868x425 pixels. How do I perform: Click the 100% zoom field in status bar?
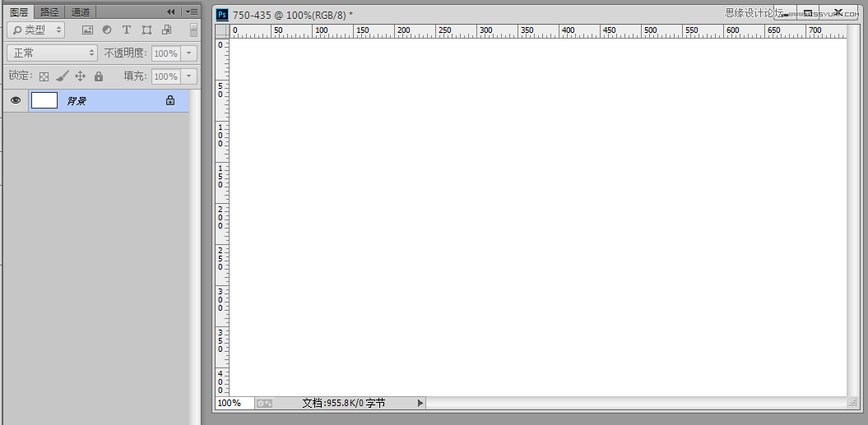pos(234,403)
